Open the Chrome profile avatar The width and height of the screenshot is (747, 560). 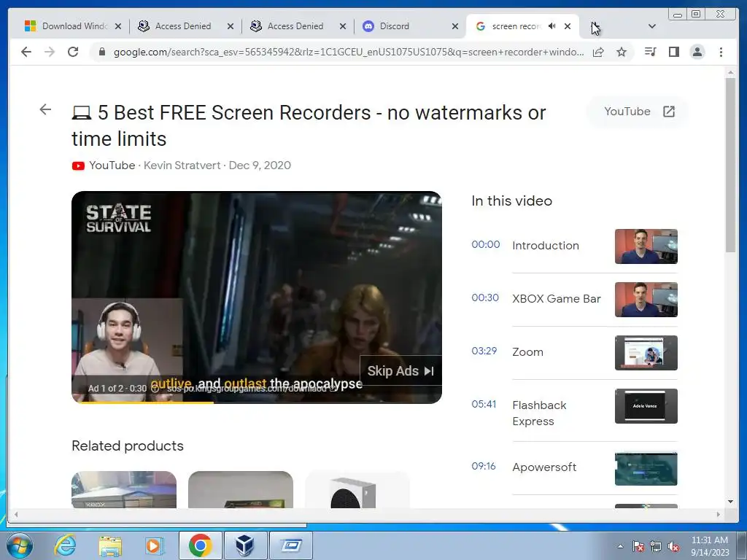(x=697, y=52)
